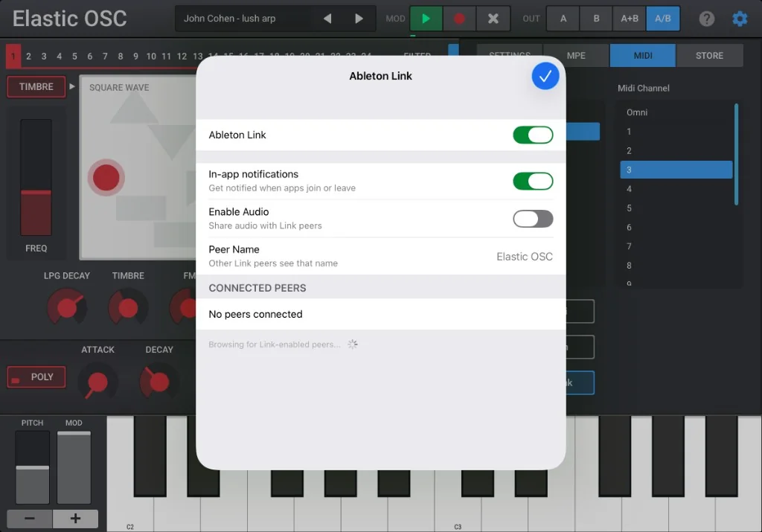Click the ATTACK knob
This screenshot has width=762, height=532.
[97, 382]
